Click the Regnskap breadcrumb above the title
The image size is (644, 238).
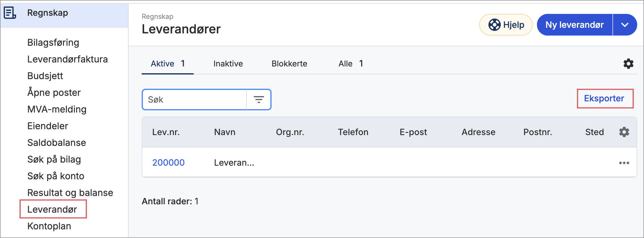pyautogui.click(x=157, y=16)
